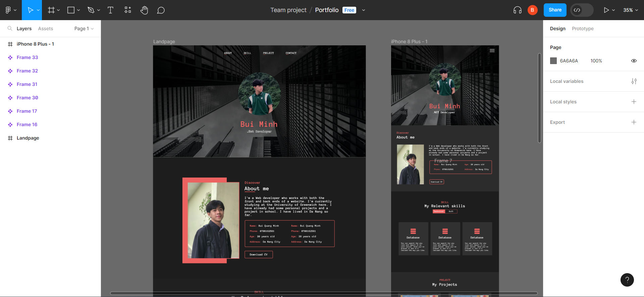Select the Rectangle shape tool

pos(71,10)
